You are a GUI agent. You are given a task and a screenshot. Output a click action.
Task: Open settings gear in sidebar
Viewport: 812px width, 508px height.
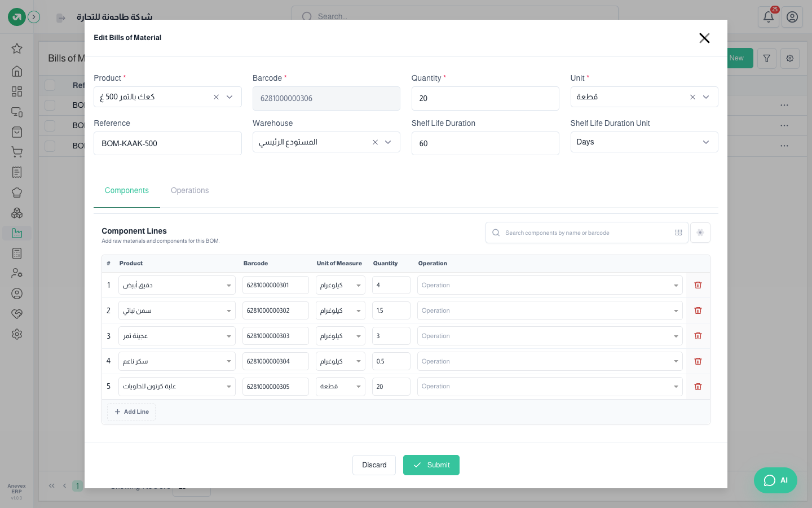(17, 334)
